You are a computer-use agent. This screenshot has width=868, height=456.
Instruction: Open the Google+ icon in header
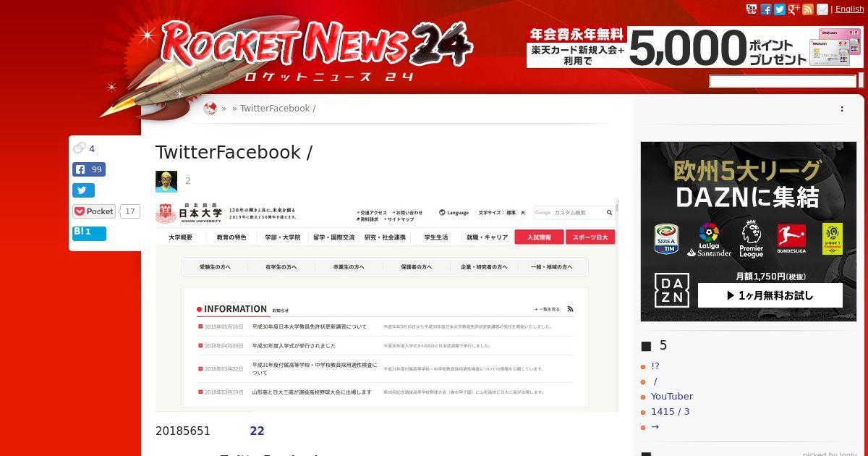click(794, 9)
